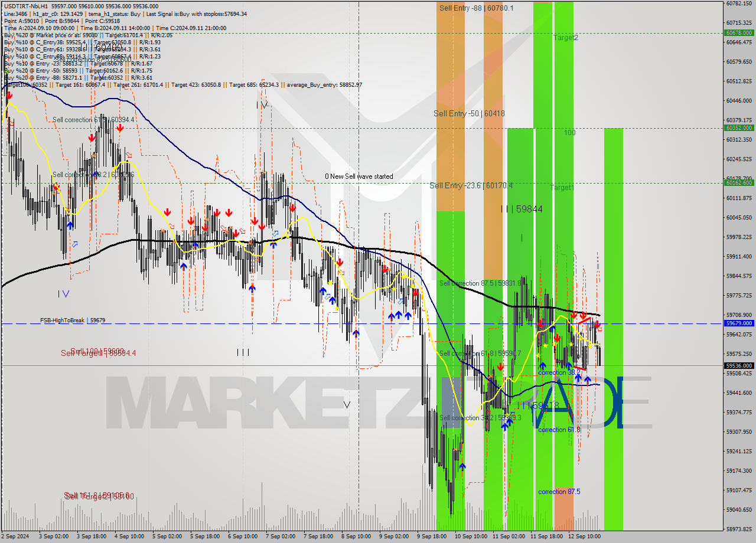Select the green 60678.000 price tag
The height and width of the screenshot is (543, 756).
(x=739, y=33)
